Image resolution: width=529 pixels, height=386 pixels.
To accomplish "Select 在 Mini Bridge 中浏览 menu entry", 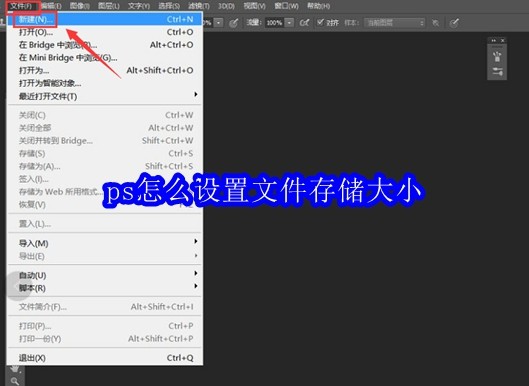I will coord(105,58).
